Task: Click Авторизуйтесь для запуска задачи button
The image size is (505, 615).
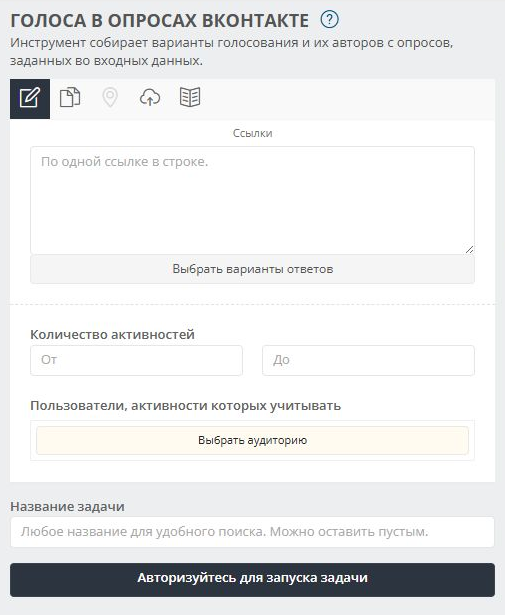Action: pyautogui.click(x=252, y=580)
